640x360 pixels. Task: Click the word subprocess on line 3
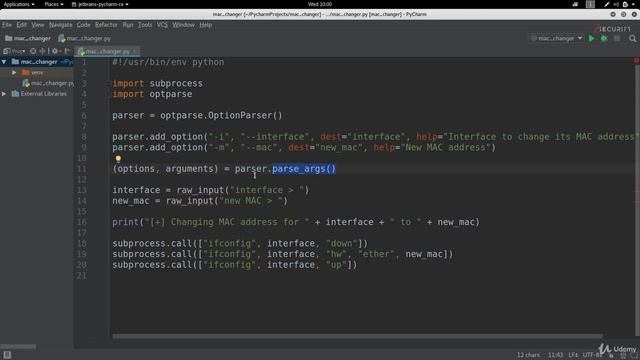176,83
